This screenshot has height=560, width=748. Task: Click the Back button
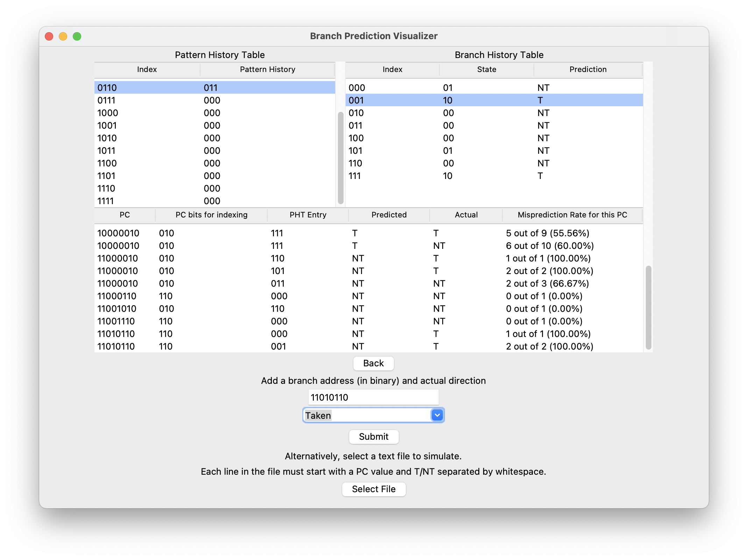point(373,363)
